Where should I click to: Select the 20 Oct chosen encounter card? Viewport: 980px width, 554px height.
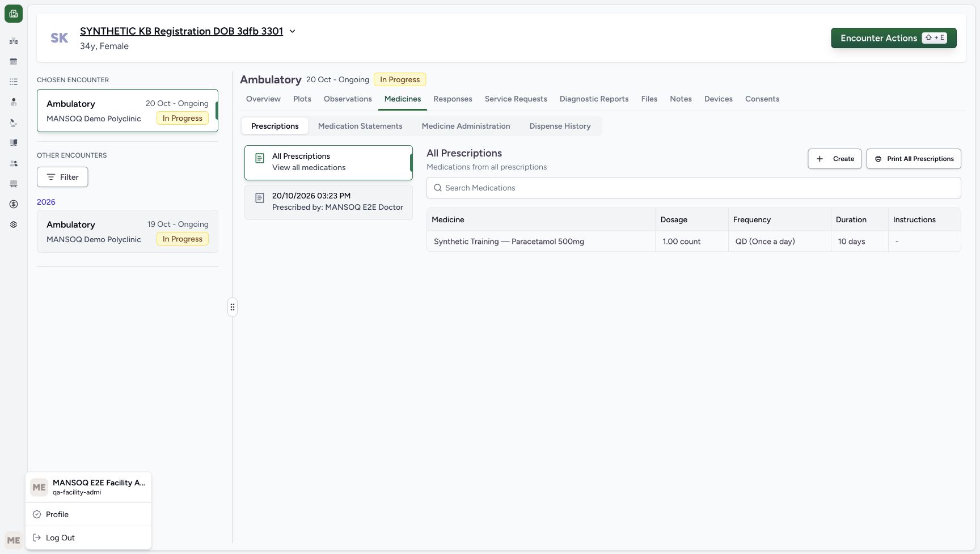(x=128, y=111)
